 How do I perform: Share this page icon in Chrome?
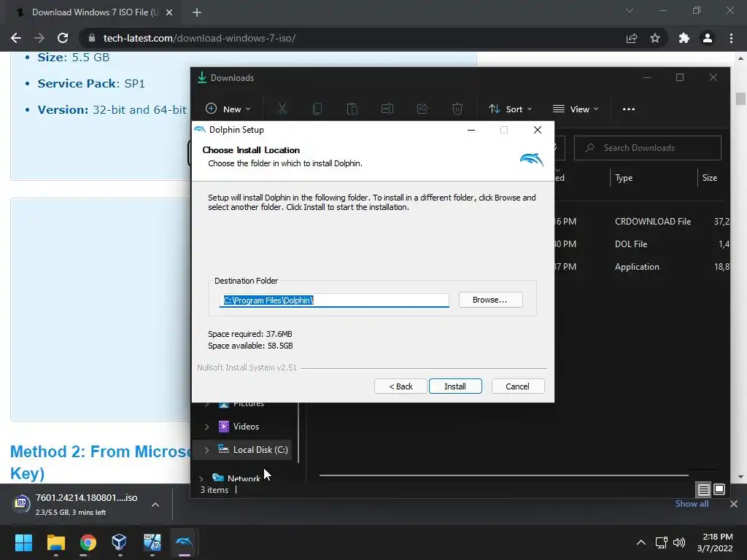pos(632,38)
